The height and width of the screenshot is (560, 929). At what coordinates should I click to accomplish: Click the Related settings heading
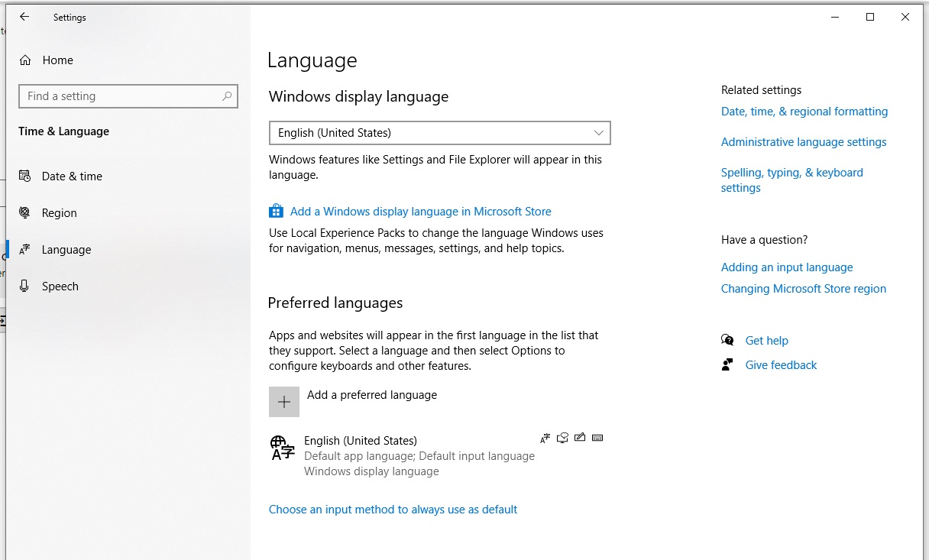click(x=762, y=90)
